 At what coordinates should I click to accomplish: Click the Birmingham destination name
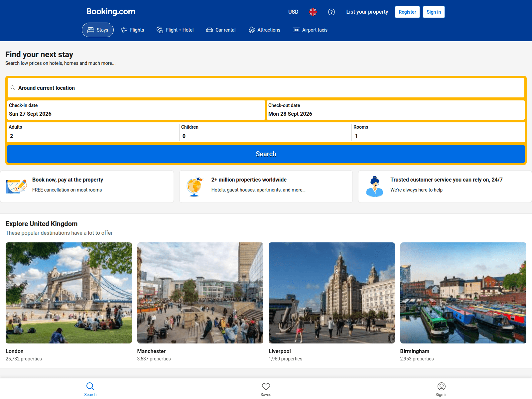click(x=415, y=351)
